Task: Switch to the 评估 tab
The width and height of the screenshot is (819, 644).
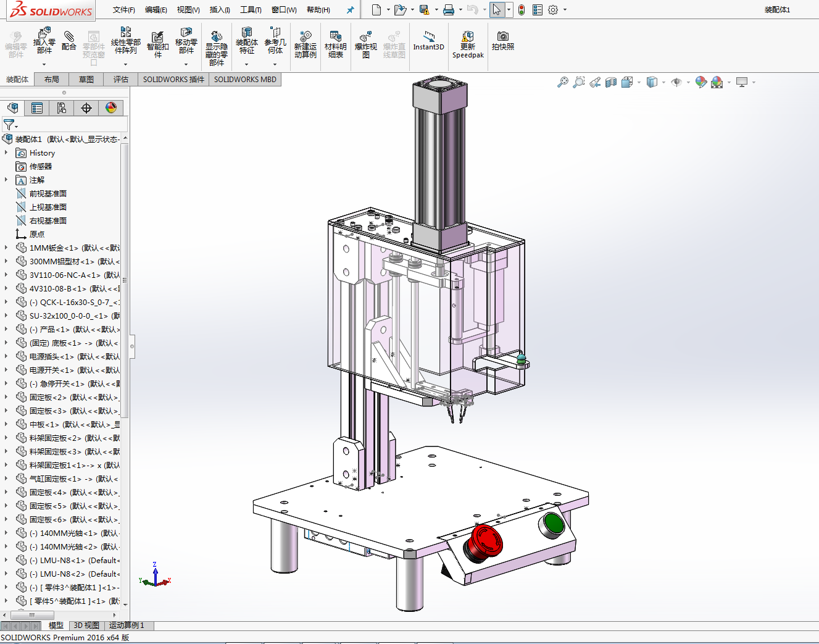Action: 120,80
